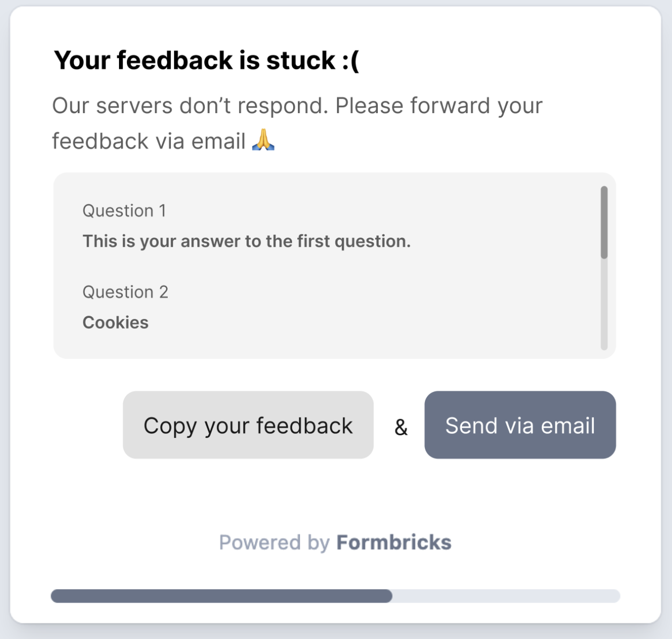Click the Question 1 label
This screenshot has height=639, width=672.
coord(124,211)
